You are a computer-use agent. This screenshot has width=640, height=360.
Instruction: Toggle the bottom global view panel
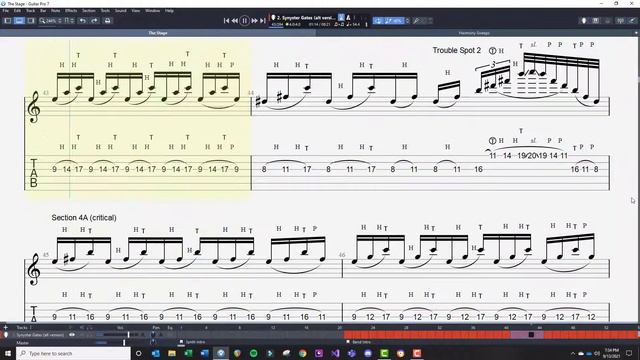pos(19,20)
